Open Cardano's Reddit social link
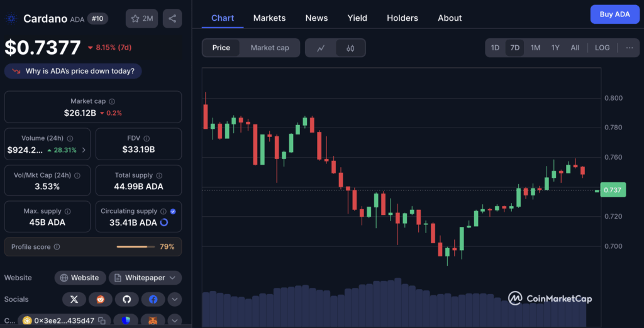 coord(100,299)
